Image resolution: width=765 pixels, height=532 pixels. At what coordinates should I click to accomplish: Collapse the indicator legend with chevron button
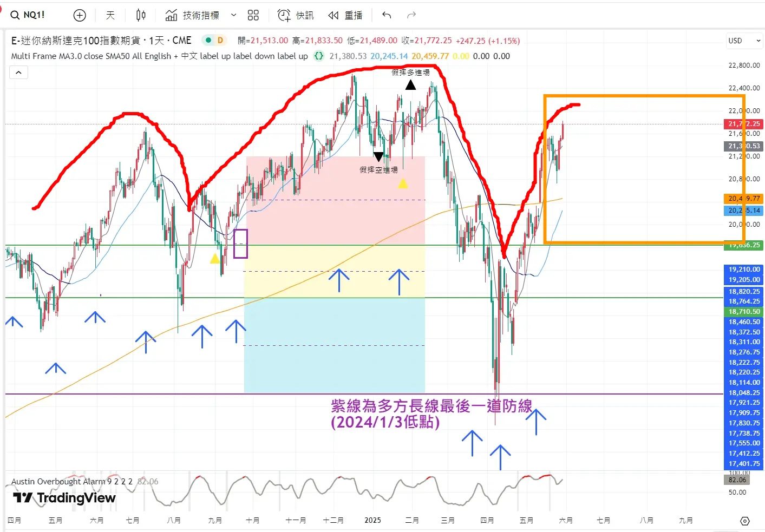(x=18, y=73)
